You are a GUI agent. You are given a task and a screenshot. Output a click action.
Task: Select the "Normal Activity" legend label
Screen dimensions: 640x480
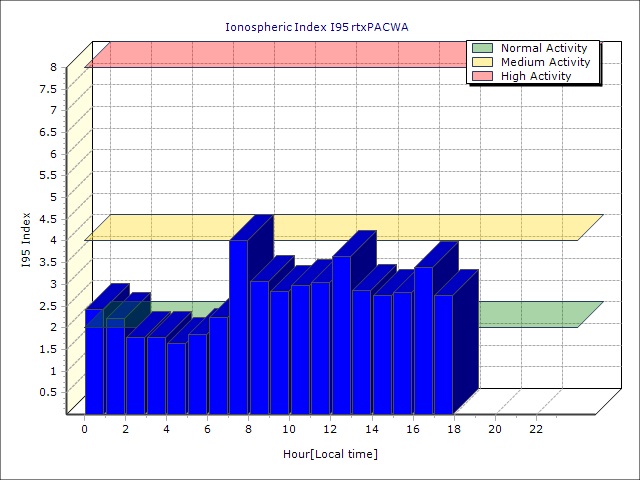[x=544, y=48]
